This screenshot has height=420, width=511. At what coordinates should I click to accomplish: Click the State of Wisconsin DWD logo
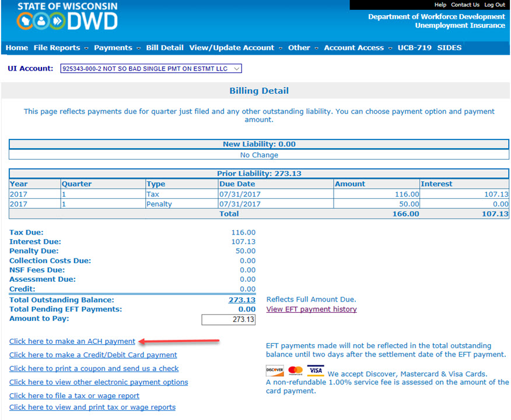pyautogui.click(x=67, y=17)
